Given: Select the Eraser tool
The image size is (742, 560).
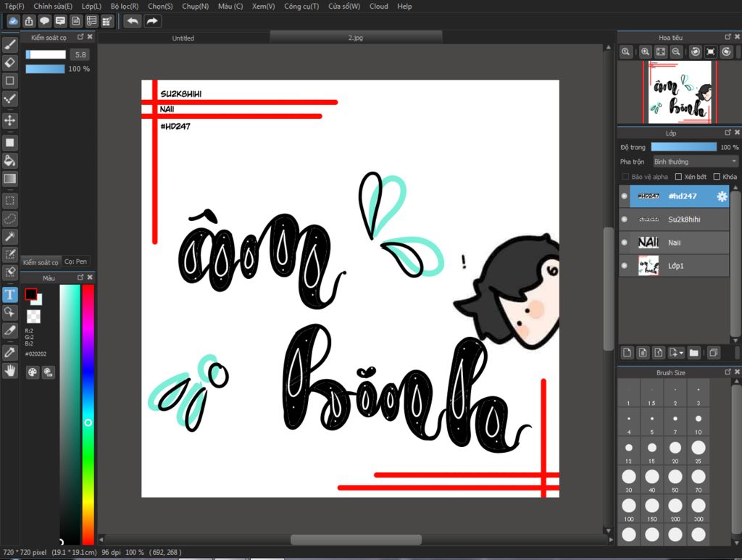Looking at the screenshot, I should point(10,62).
